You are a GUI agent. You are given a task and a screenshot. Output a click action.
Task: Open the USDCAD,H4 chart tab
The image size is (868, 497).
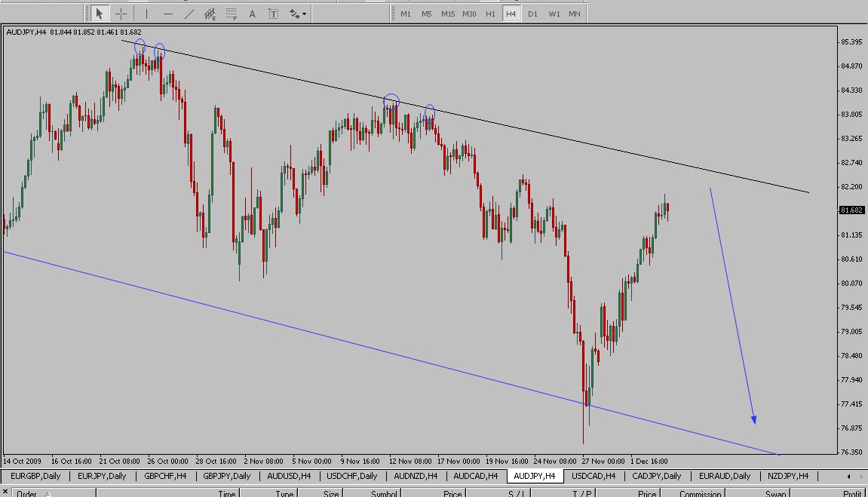[593, 476]
